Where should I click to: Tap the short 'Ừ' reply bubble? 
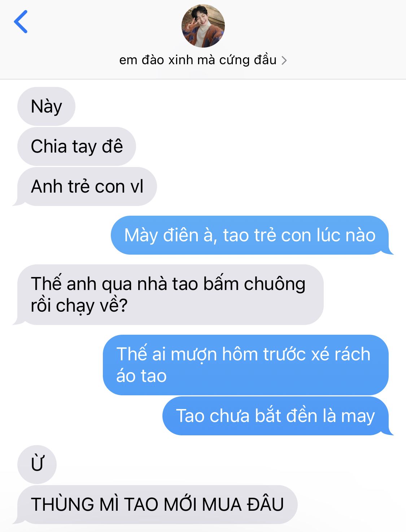click(37, 464)
